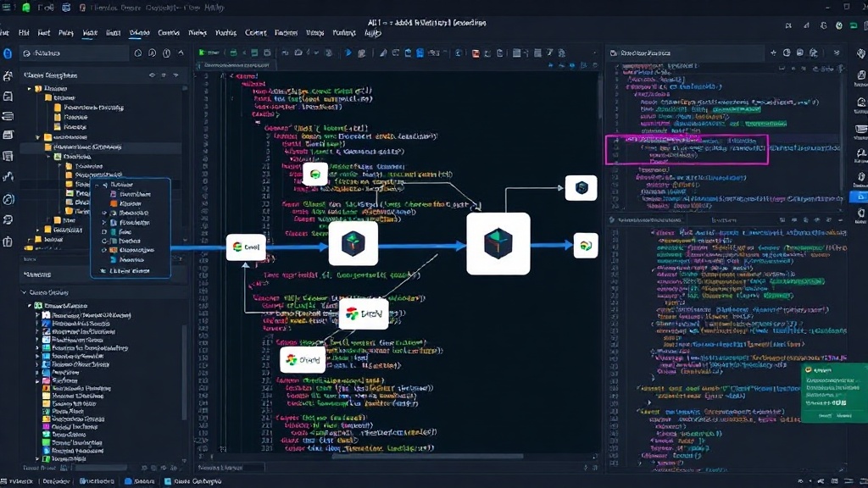Screen dimensions: 868x488
Task: Click the three-lines icon in left activity bar
Action: [8, 116]
